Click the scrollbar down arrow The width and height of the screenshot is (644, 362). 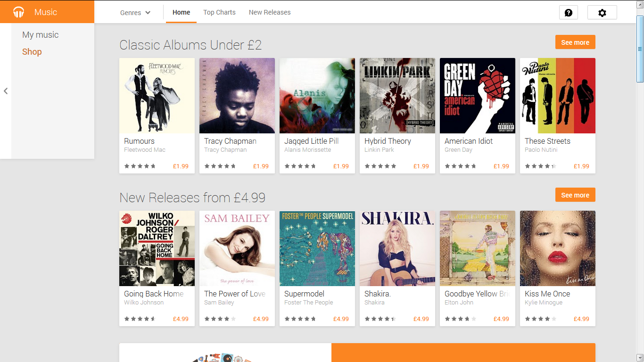tap(640, 358)
